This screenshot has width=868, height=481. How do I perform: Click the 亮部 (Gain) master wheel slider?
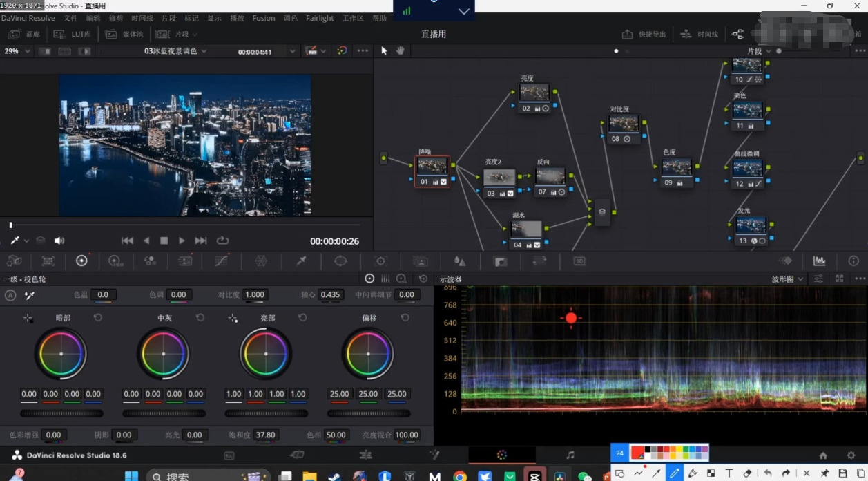pos(266,413)
